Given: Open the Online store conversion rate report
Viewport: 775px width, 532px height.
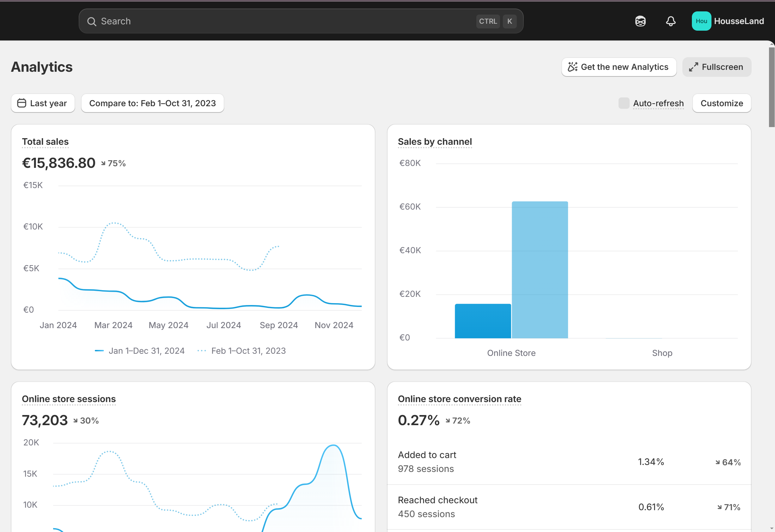Looking at the screenshot, I should click(460, 399).
